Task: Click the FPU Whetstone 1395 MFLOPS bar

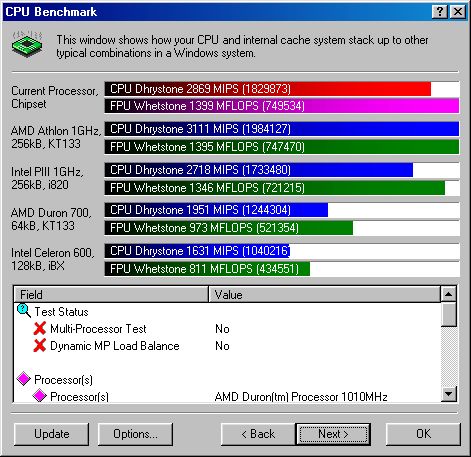Action: (x=282, y=147)
